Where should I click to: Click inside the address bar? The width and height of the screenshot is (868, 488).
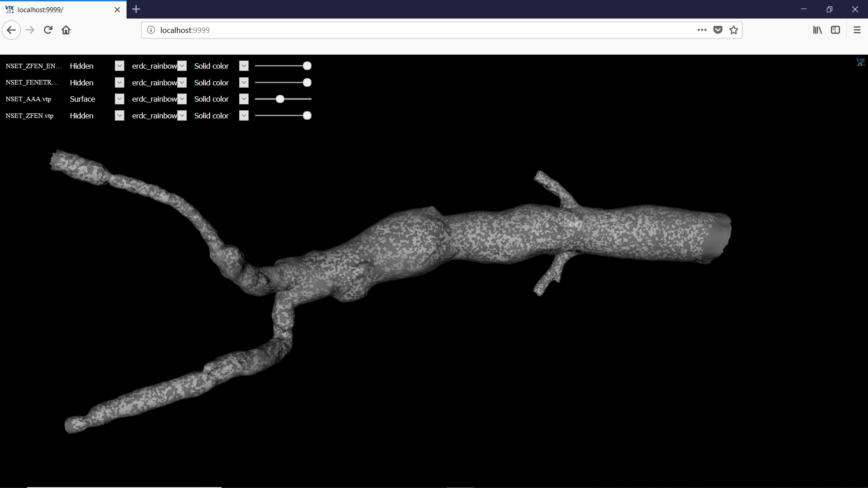[x=407, y=30]
